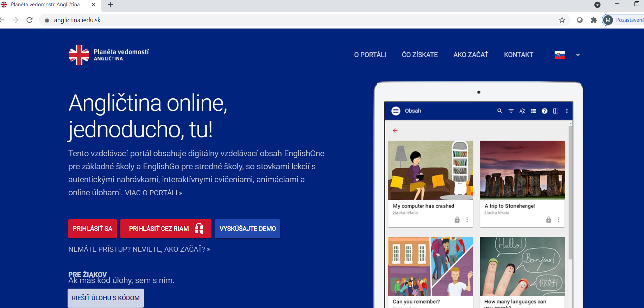Click the RIAM lock icon on the button
This screenshot has height=308, width=644.
(199, 229)
